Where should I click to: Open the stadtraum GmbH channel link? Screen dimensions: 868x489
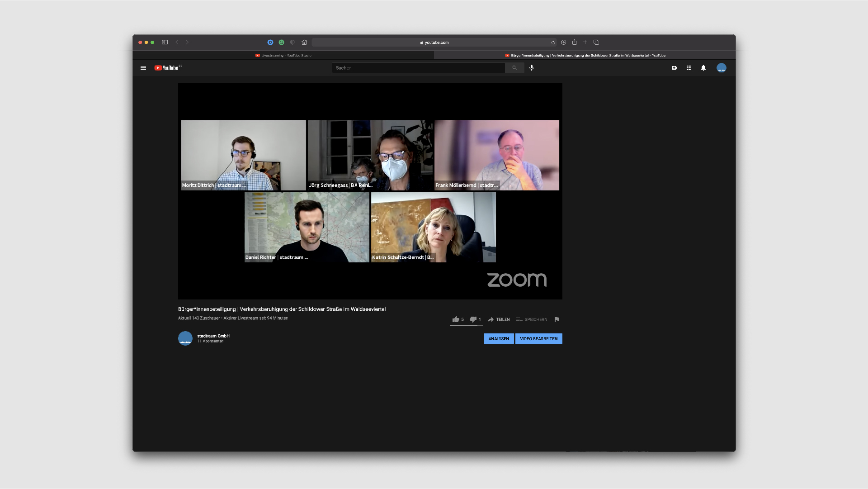click(x=213, y=336)
